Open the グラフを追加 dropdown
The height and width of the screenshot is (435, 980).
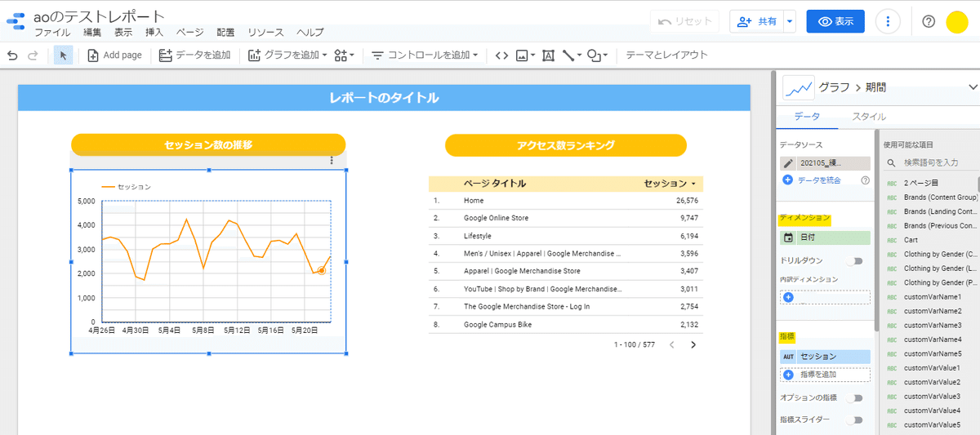click(x=287, y=55)
